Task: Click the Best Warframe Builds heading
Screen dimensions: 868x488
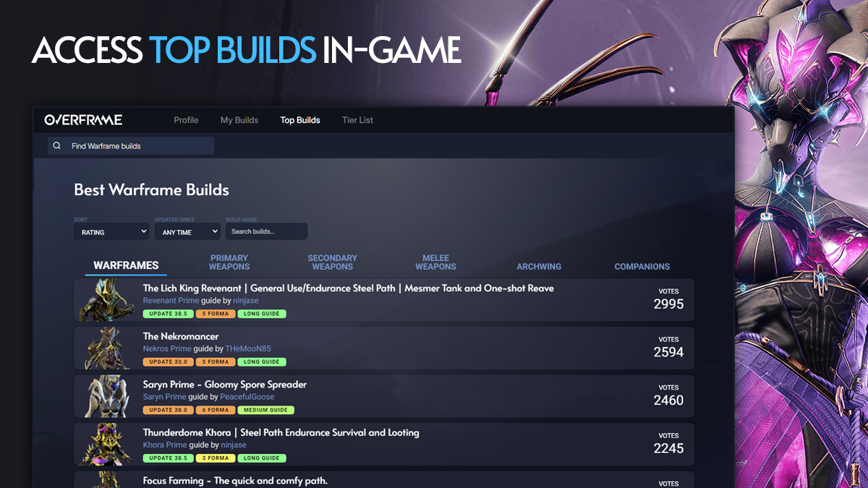Action: (x=151, y=190)
